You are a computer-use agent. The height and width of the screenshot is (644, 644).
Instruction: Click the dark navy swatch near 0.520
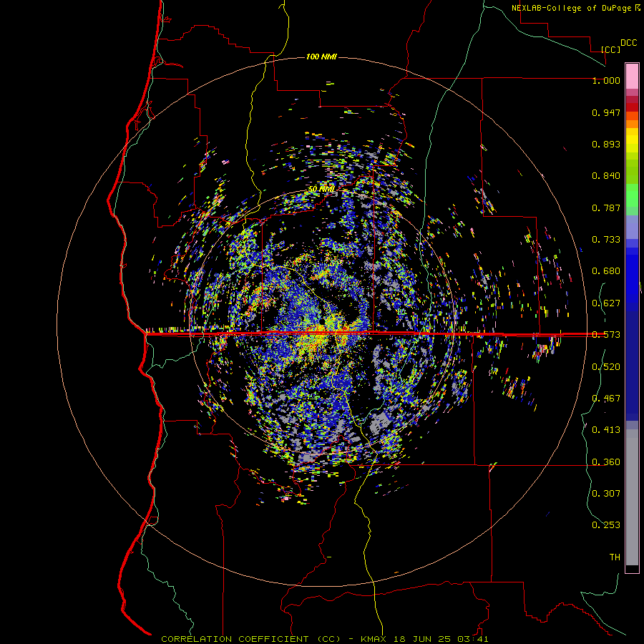632,366
